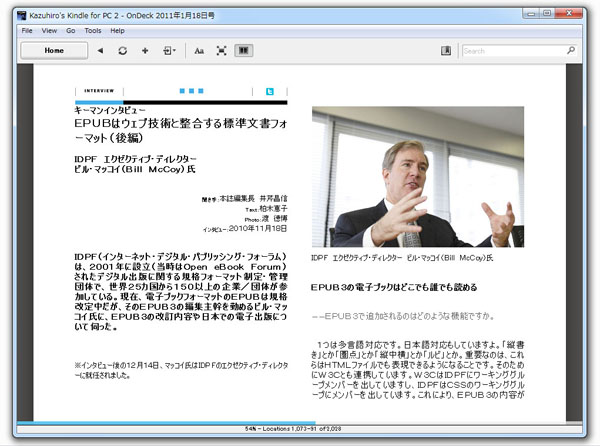Click the sync refresh icon
This screenshot has width=600, height=446.
(122, 50)
